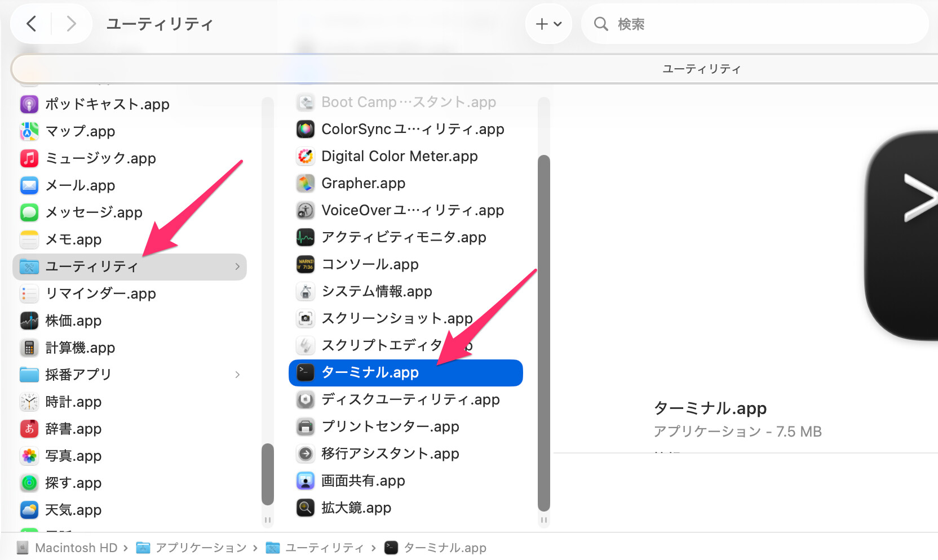This screenshot has height=560, width=938.
Task: Select the アクティビティモニタ.app icon
Action: tap(306, 237)
